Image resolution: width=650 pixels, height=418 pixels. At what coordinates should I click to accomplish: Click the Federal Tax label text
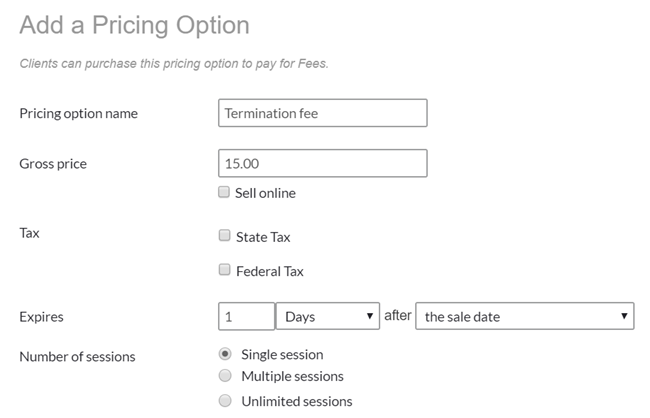(270, 271)
